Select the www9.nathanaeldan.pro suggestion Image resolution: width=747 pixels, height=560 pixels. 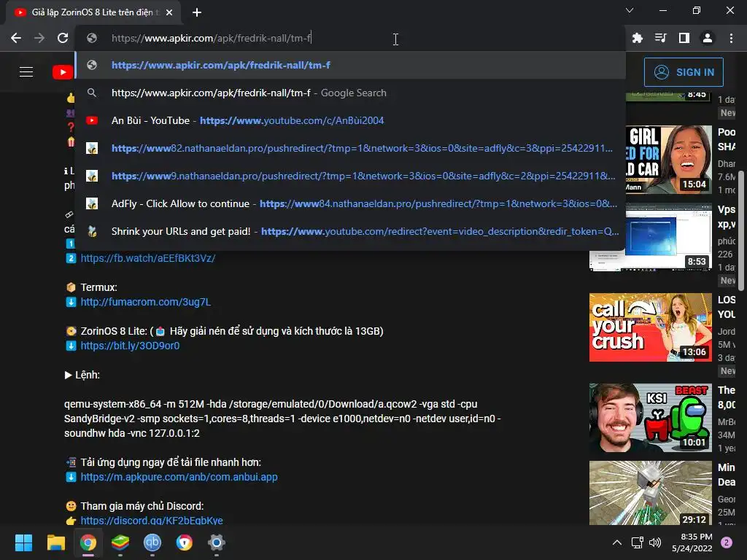350,176
